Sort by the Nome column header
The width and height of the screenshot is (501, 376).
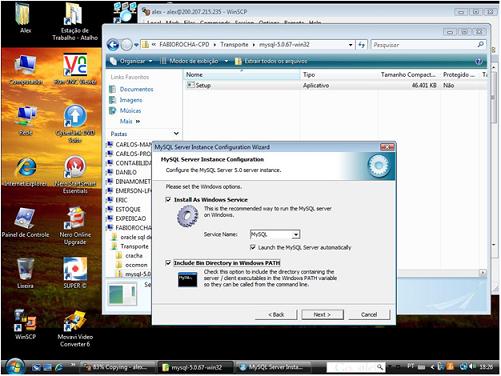coord(242,75)
